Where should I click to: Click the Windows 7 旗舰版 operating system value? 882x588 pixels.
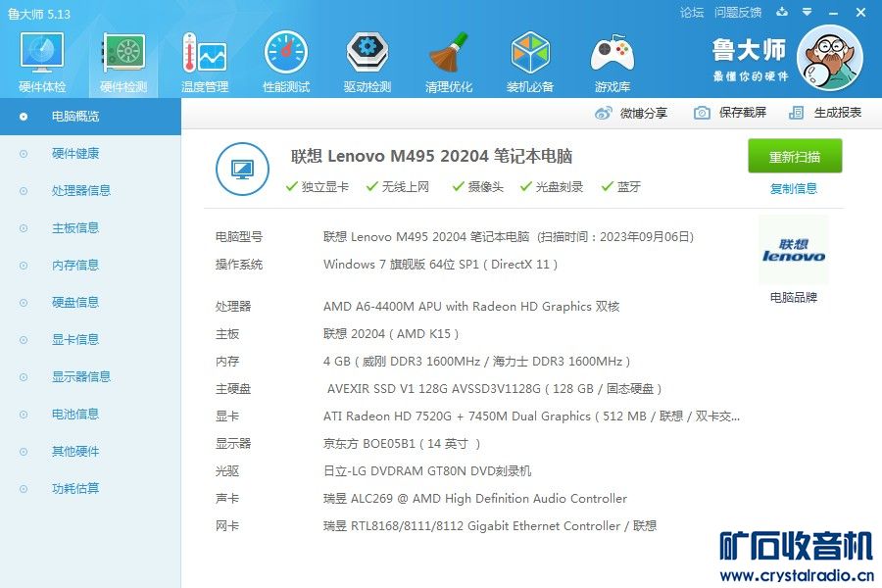coord(440,265)
